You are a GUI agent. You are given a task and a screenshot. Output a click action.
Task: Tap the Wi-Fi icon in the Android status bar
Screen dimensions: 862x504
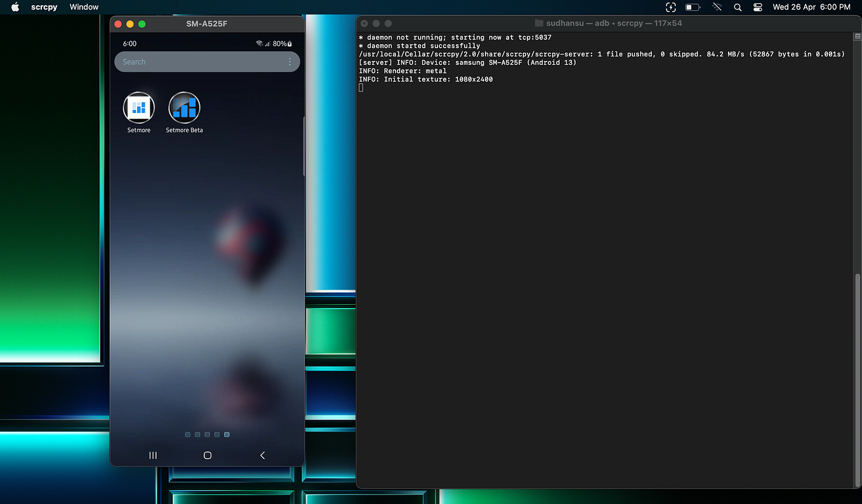point(259,43)
